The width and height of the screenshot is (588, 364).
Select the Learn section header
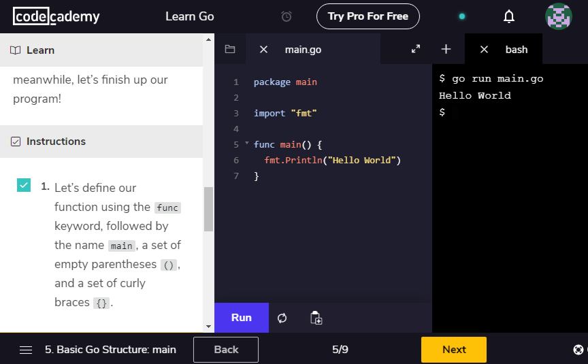click(101, 50)
